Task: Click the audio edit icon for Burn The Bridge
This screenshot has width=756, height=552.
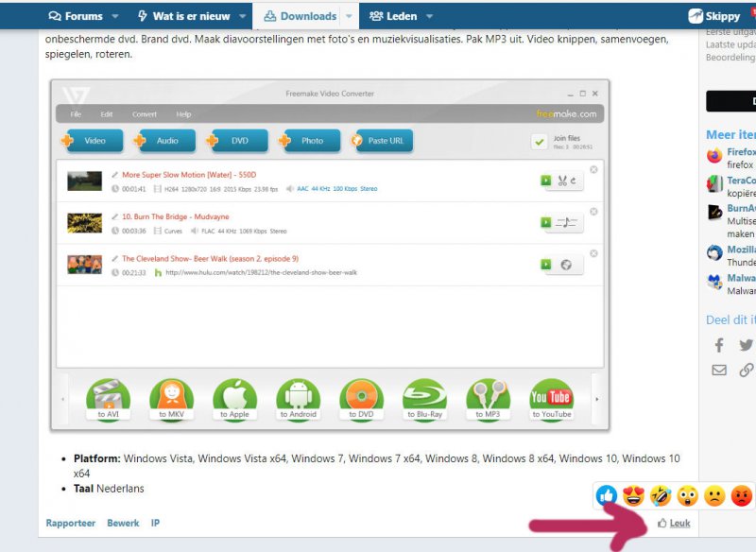Action: coord(566,223)
